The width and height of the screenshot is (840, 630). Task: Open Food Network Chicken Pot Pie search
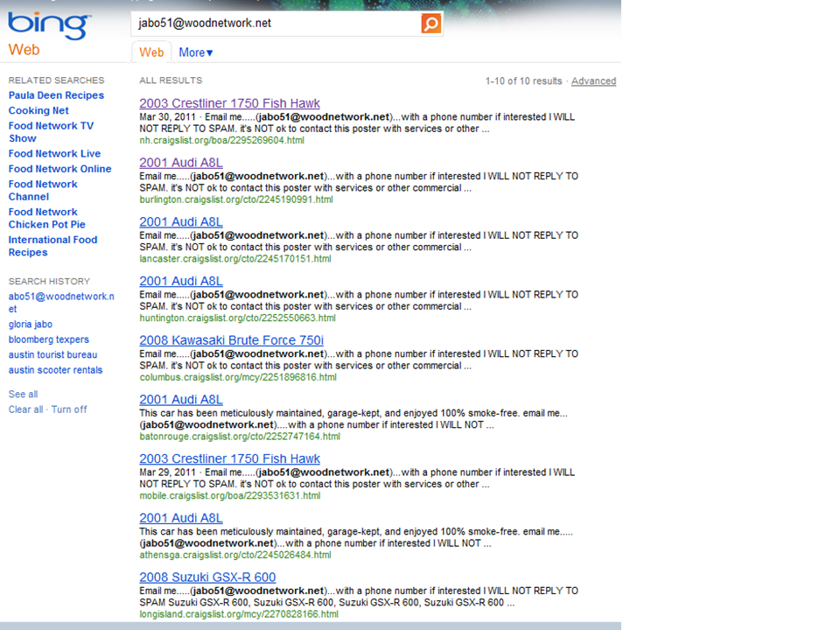pyautogui.click(x=46, y=218)
